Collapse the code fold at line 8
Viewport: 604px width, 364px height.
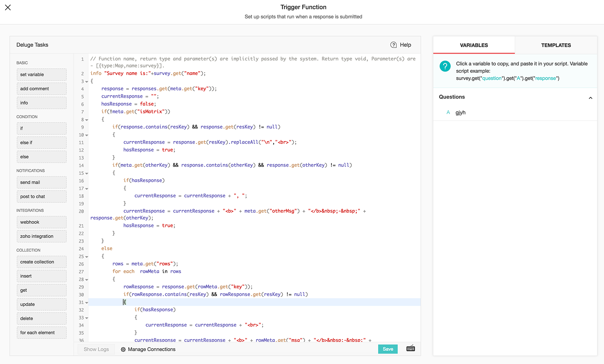[x=87, y=120]
